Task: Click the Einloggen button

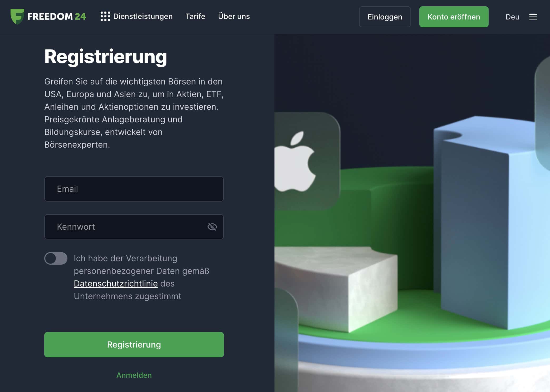Action: click(385, 17)
